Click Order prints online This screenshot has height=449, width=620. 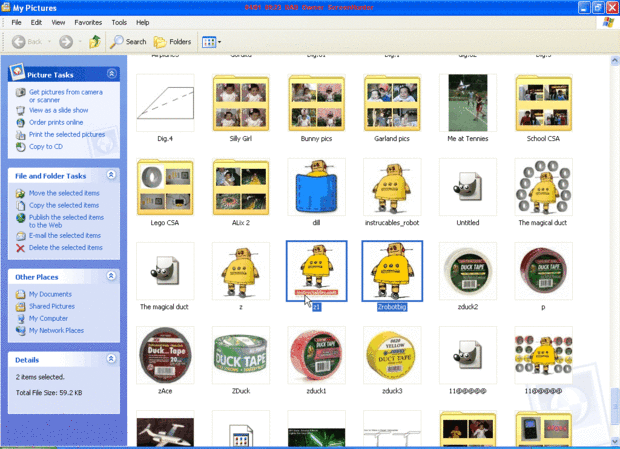point(56,123)
